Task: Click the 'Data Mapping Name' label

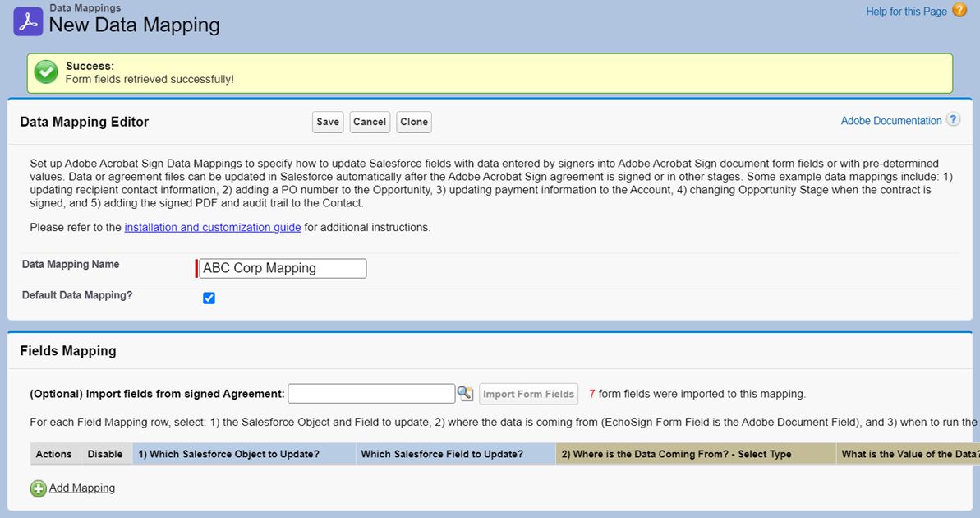Action: (x=71, y=265)
